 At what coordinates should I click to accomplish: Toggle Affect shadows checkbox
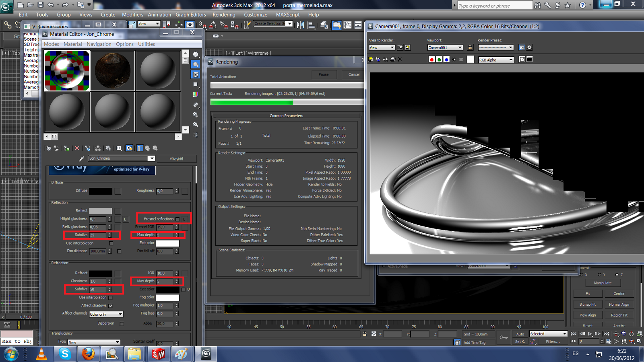click(x=110, y=306)
